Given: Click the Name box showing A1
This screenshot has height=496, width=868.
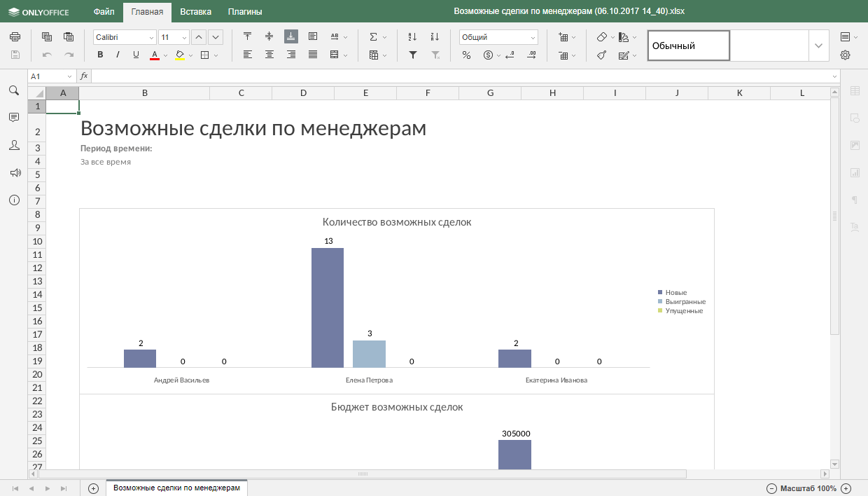Looking at the screenshot, I should [x=51, y=76].
